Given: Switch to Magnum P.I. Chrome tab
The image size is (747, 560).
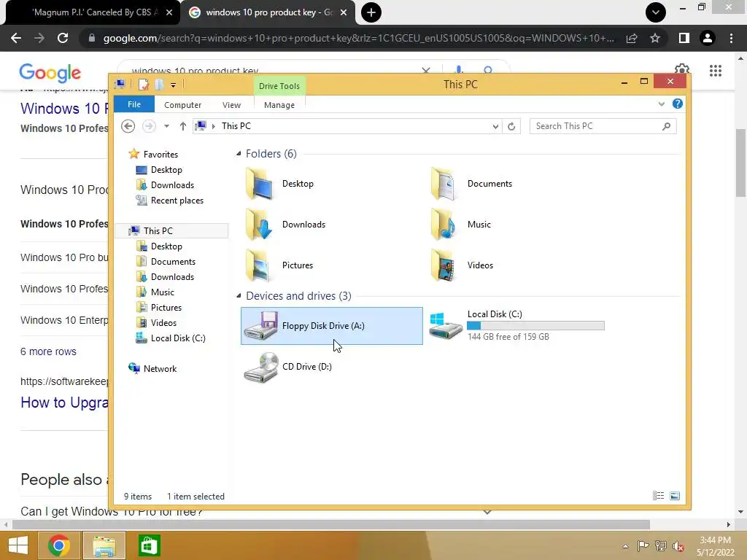Looking at the screenshot, I should [x=92, y=12].
